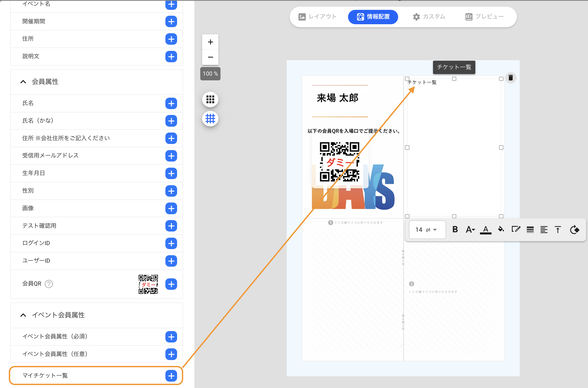Zoom out the canvas with minus button
588x388 pixels.
click(x=210, y=57)
